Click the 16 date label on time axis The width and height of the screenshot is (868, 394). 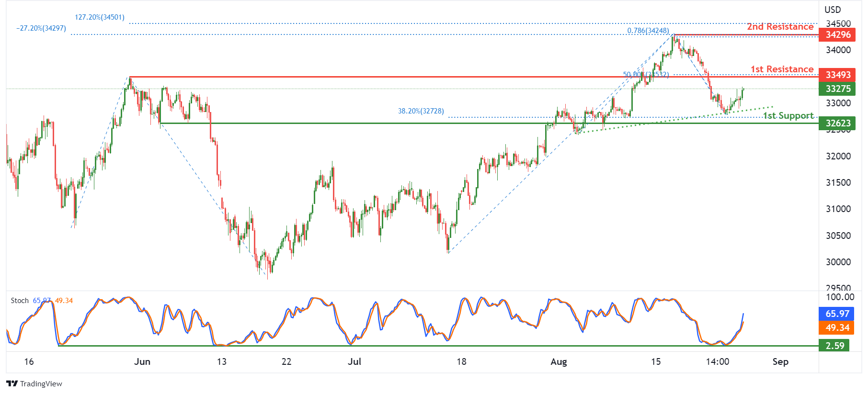(x=29, y=362)
